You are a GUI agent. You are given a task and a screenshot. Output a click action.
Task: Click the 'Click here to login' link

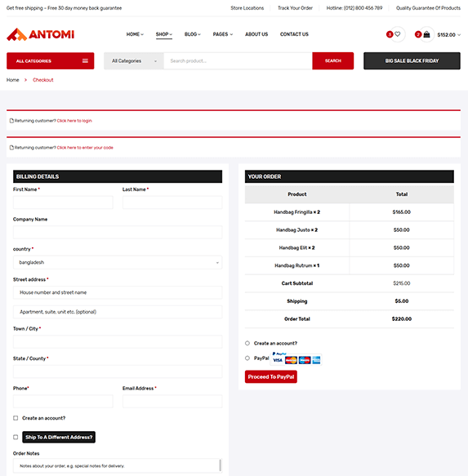(74, 121)
